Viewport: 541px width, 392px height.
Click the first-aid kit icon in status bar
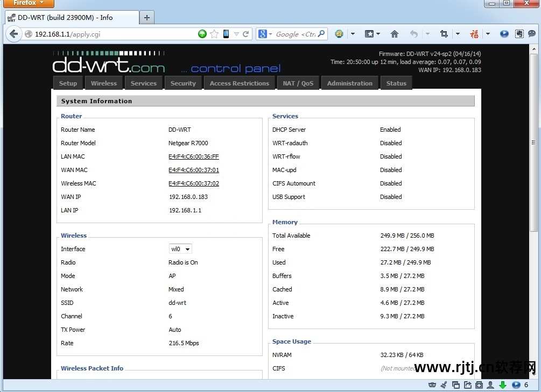point(479,385)
